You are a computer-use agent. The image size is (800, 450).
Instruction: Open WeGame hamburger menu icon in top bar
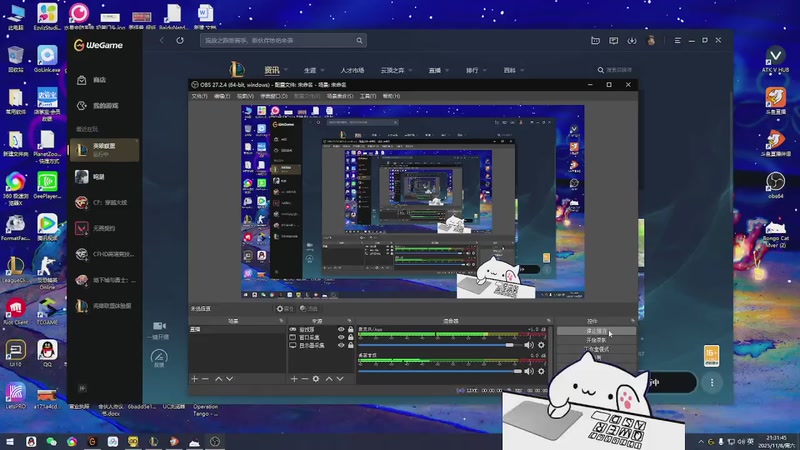[678, 40]
